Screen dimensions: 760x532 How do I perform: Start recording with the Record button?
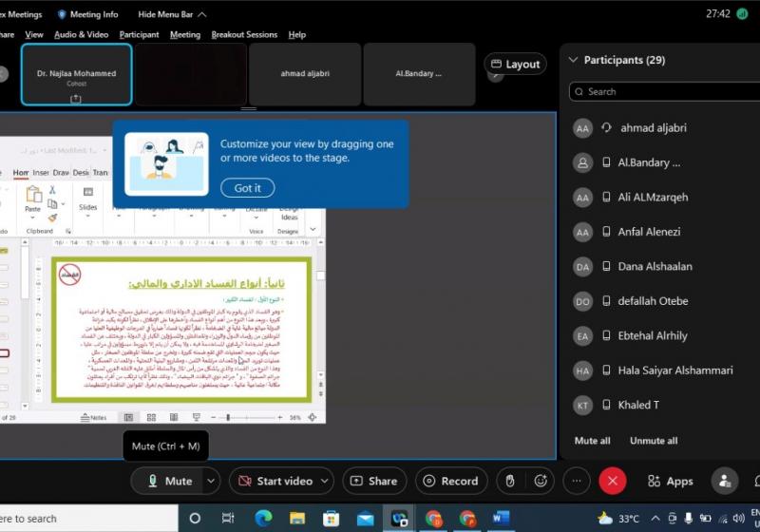click(x=450, y=481)
